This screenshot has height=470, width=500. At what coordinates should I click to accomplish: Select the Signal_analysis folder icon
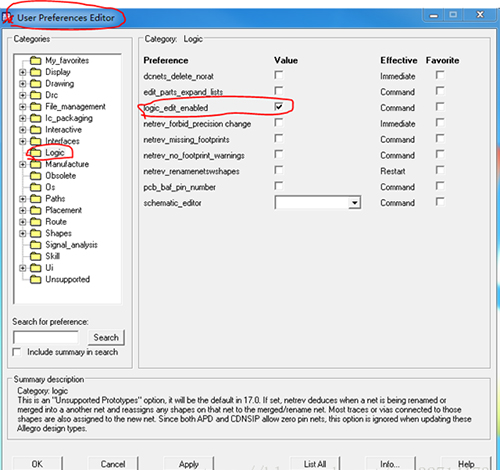click(x=35, y=245)
